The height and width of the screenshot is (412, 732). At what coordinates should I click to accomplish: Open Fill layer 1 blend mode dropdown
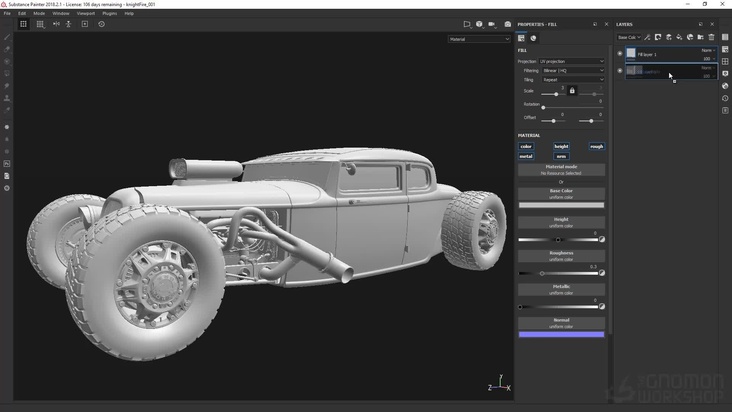coord(708,50)
